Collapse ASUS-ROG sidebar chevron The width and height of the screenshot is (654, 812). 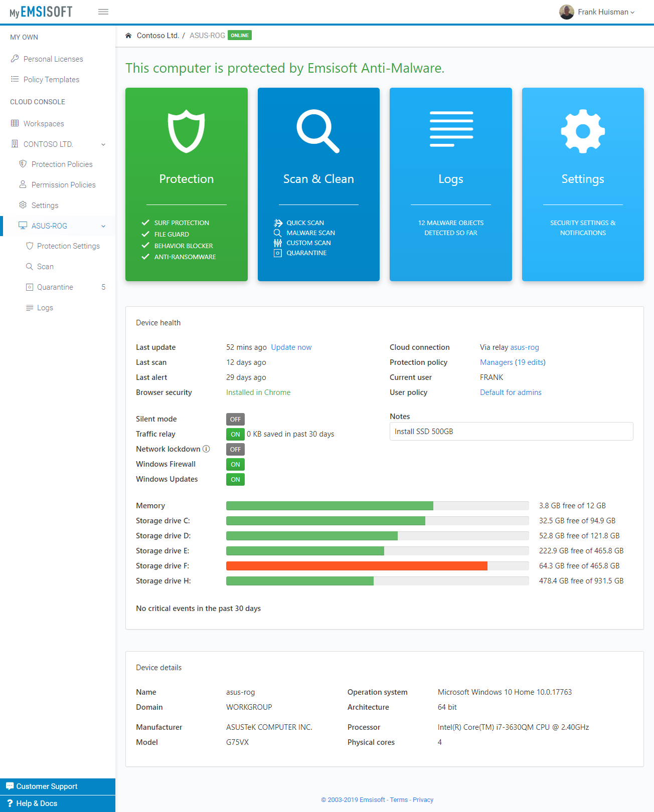103,226
